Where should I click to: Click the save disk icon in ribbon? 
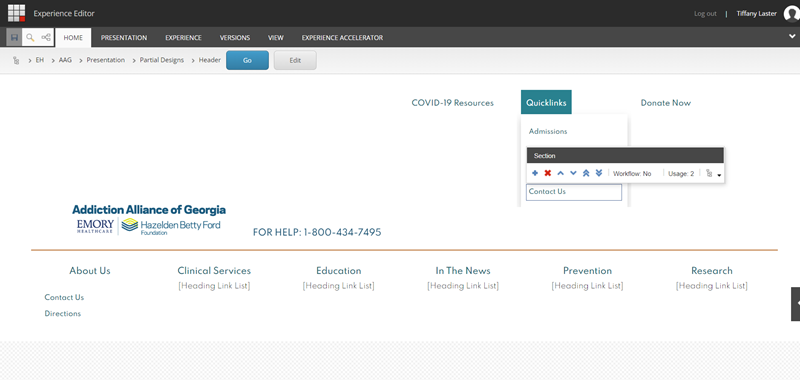point(14,37)
